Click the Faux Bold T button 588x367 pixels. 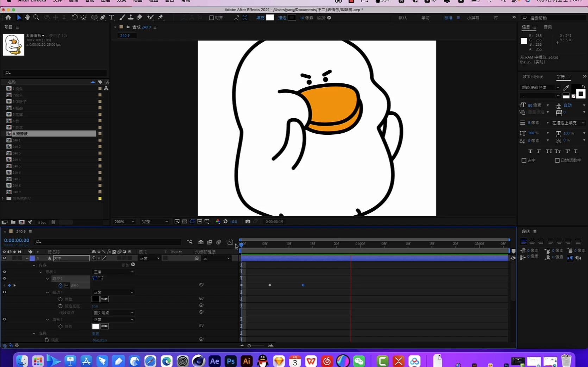tap(530, 151)
